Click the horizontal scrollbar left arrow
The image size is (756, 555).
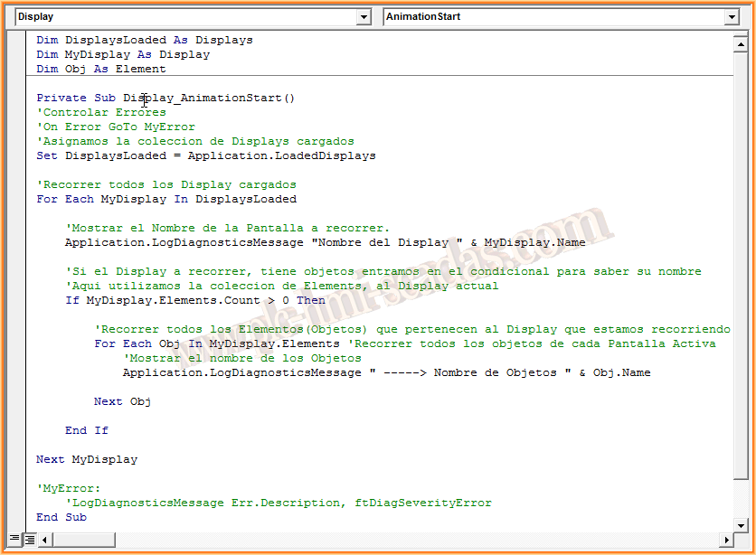[x=44, y=540]
